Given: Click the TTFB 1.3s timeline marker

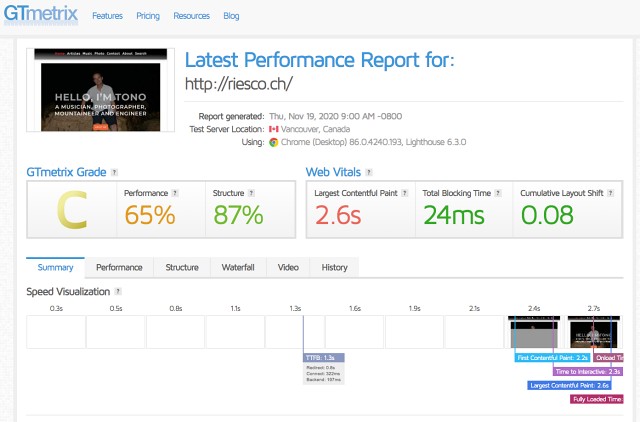Looking at the screenshot, I should [x=324, y=357].
